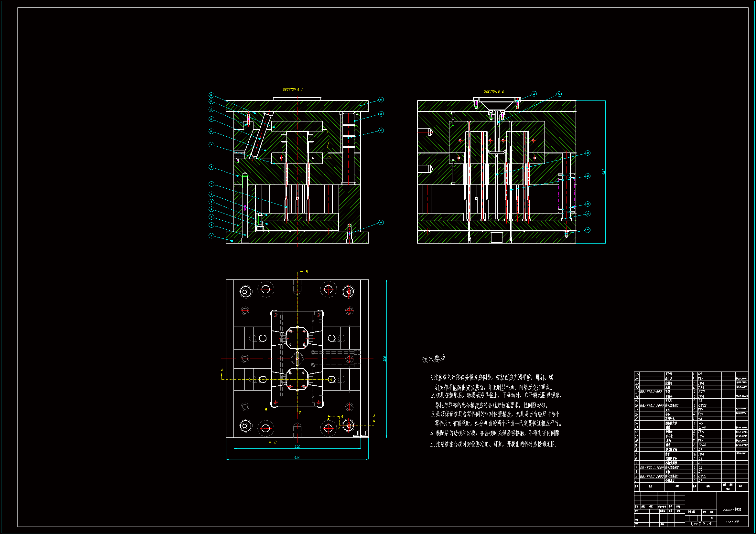Select part balloon number 1 in Section A-A
Viewport: 756px width, 534px height.
(x=211, y=236)
